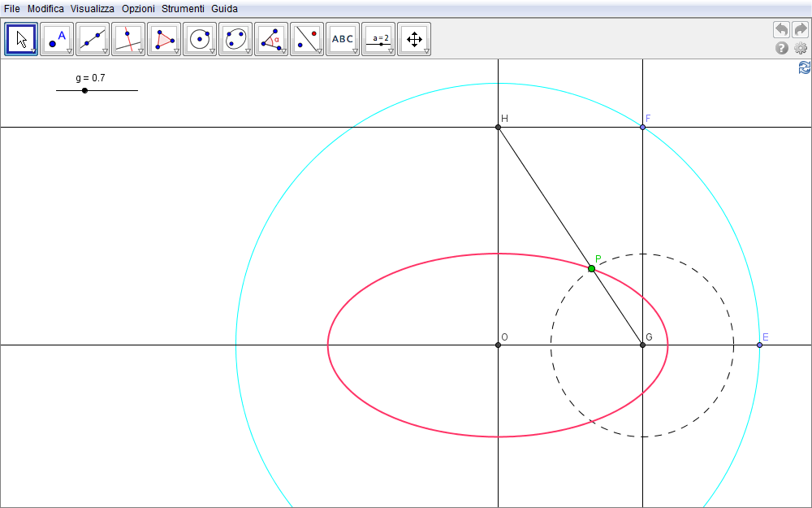Image resolution: width=812 pixels, height=508 pixels.
Task: Click the origin point O
Action: pos(499,345)
